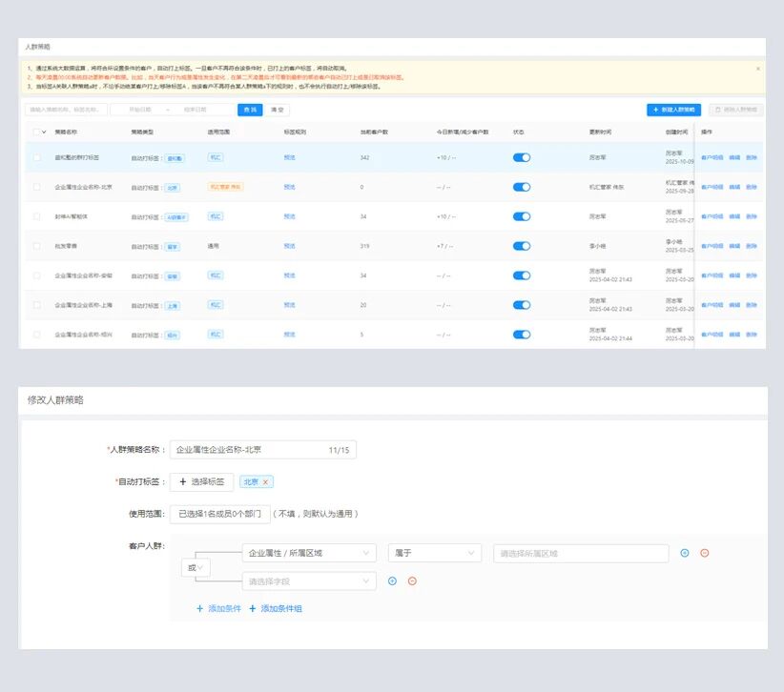Close the yellow notice banner
Screen dimensions: 784x692
[758, 69]
